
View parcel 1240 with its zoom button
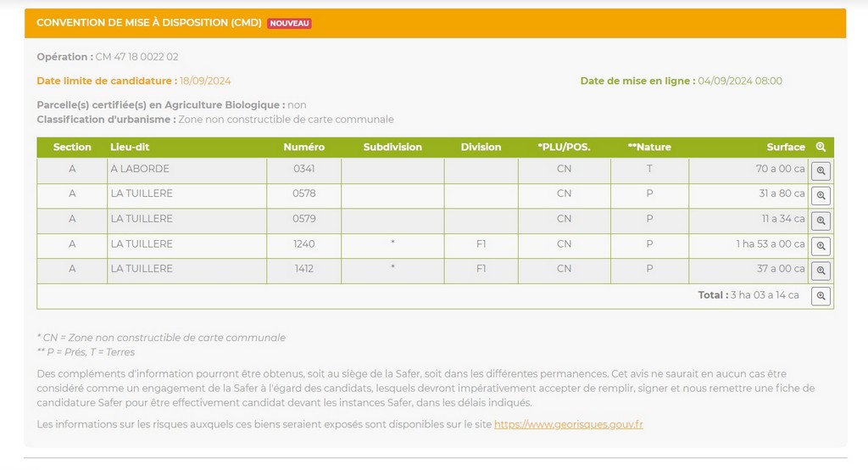821,246
